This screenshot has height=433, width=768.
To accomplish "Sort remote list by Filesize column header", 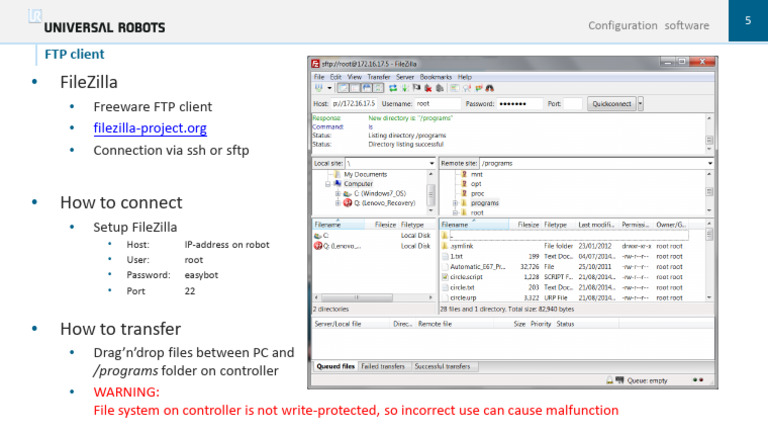I will (528, 224).
